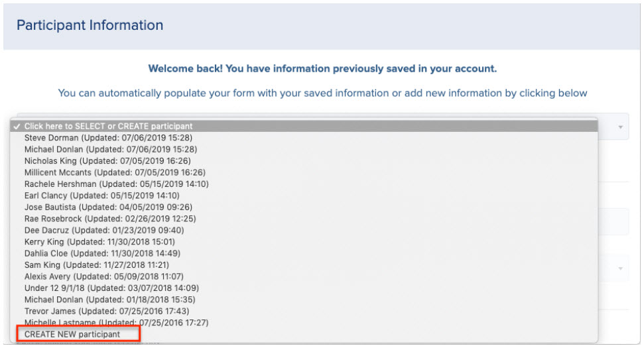Choose Under 12 9/1/18 entry

(x=304, y=288)
